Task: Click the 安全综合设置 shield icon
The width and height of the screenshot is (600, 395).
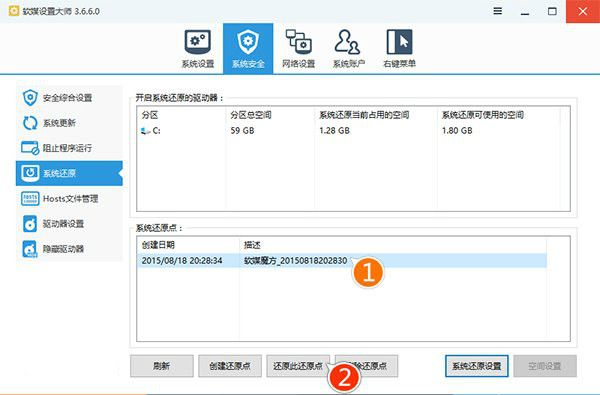Action: (30, 98)
